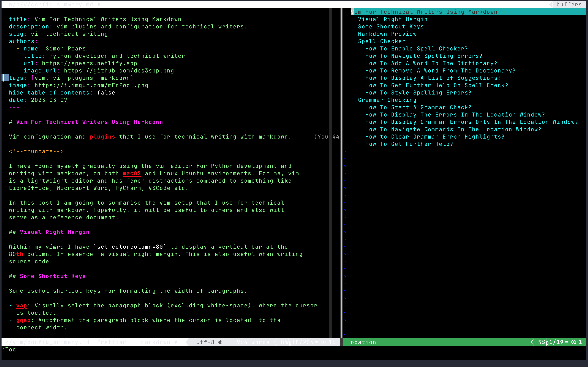This screenshot has height=367, width=588.
Task: Select 'How To Enable Spell Checker?' in the Toc
Action: pyautogui.click(x=416, y=48)
